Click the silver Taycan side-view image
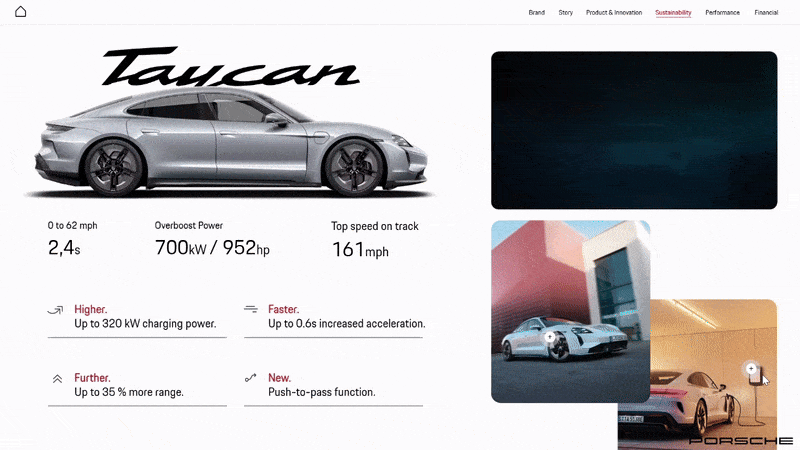Viewport: 800px width, 450px height. [x=231, y=143]
